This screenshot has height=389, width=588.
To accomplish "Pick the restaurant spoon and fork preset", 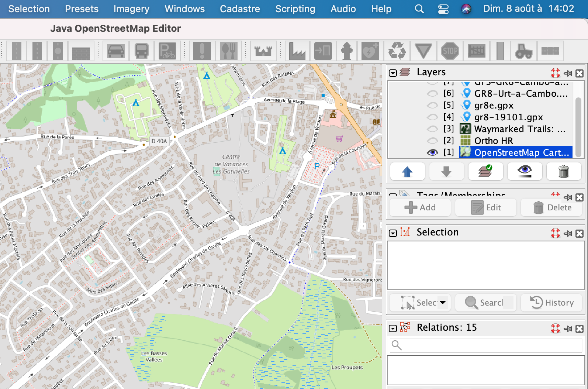I will tap(228, 51).
